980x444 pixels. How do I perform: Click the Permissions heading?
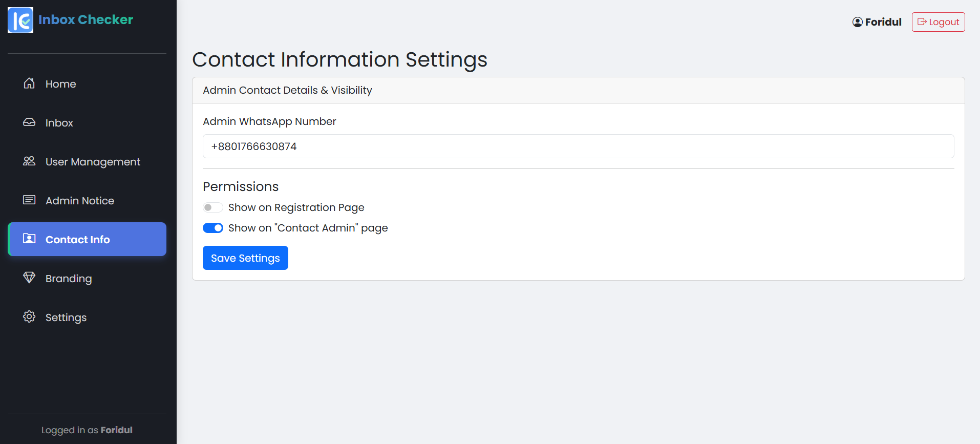click(241, 186)
